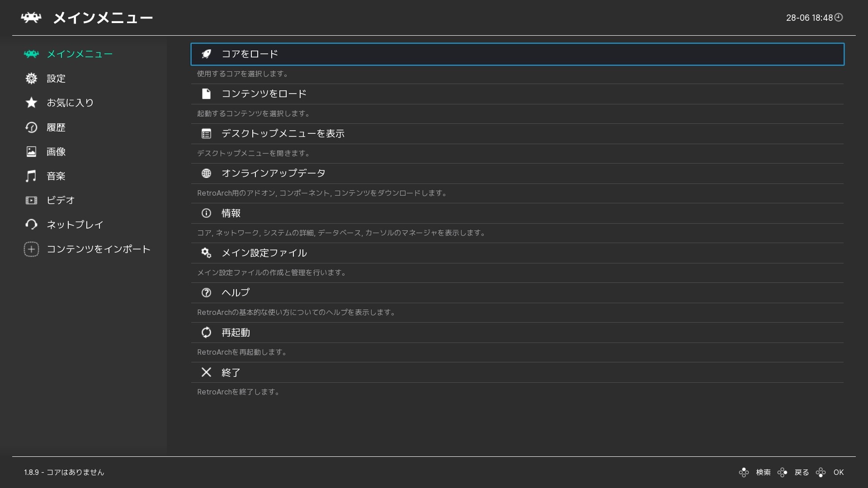This screenshot has height=488, width=868.
Task: Click the circular arrows icon for 再起動
Action: tap(206, 333)
